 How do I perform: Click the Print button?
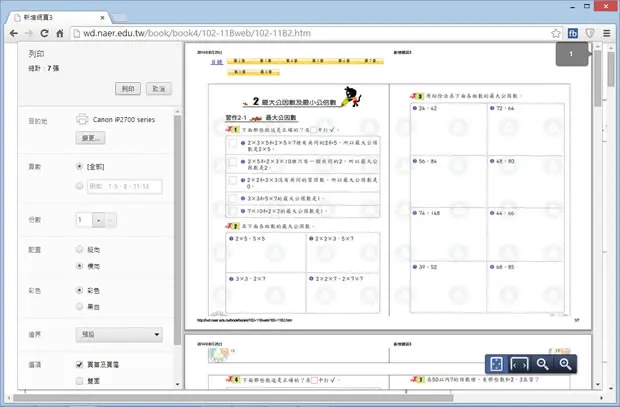[x=128, y=89]
